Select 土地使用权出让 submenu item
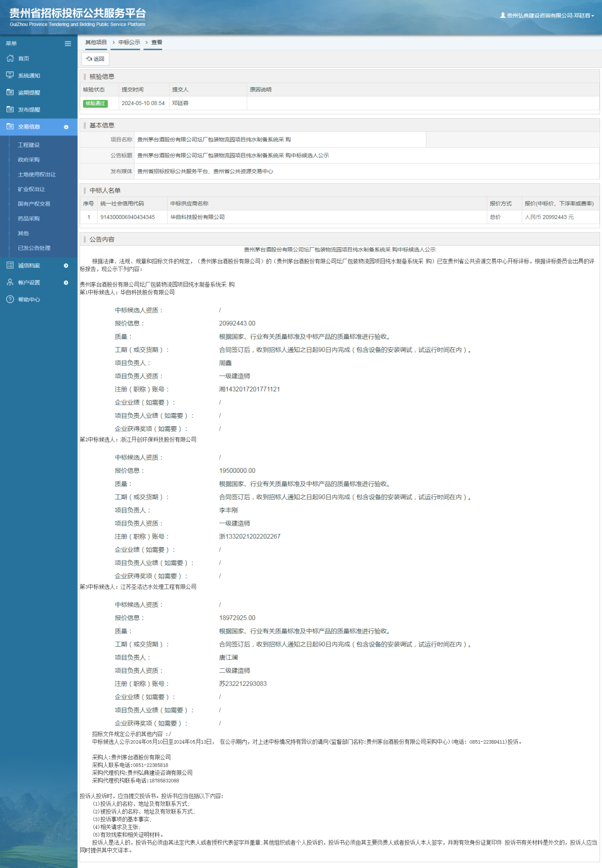The height and width of the screenshot is (868, 602). (37, 175)
